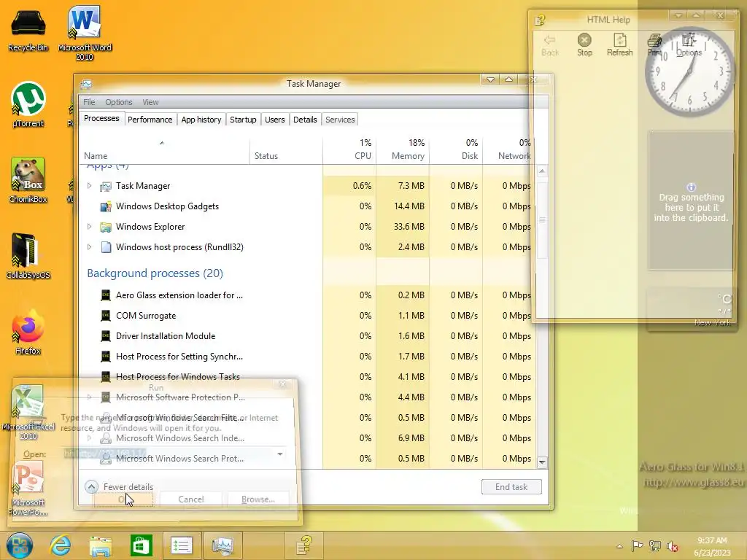Screen dimensions: 747x560
Task: Switch to the Performance tab
Action: 150,120
